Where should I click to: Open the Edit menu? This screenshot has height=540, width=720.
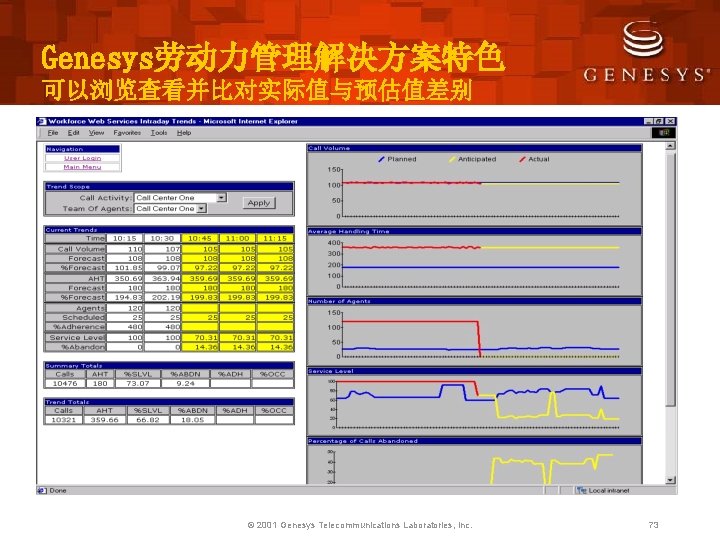pyautogui.click(x=73, y=133)
